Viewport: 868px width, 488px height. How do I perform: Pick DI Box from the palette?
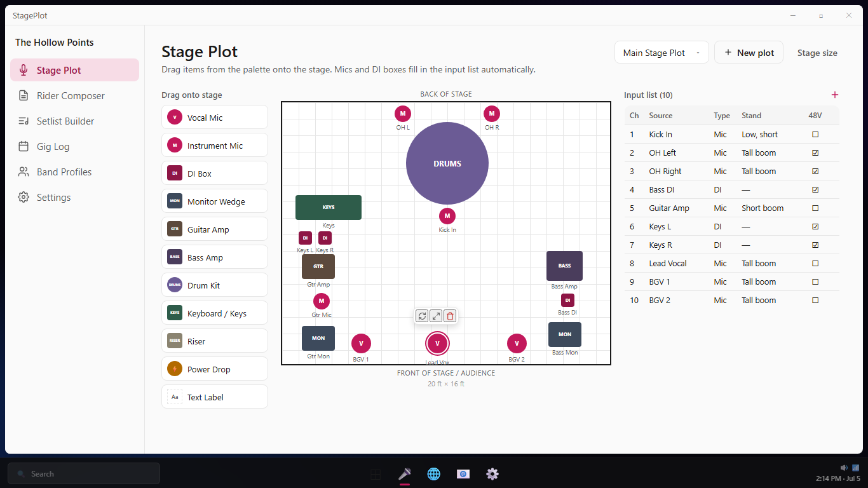coord(215,173)
